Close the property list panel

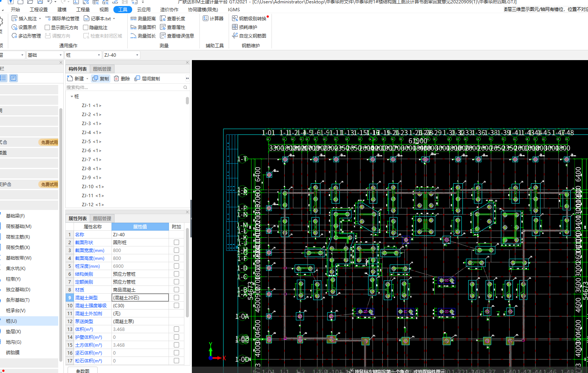click(187, 212)
